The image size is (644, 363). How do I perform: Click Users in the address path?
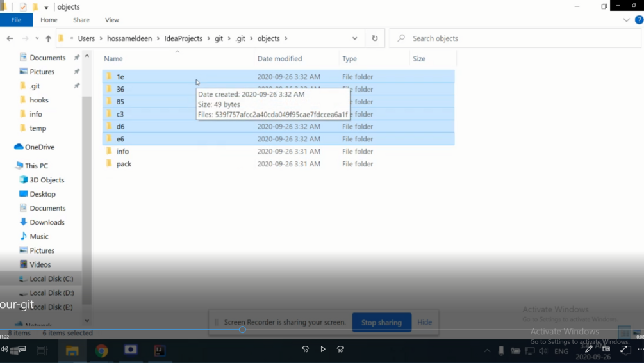point(87,38)
